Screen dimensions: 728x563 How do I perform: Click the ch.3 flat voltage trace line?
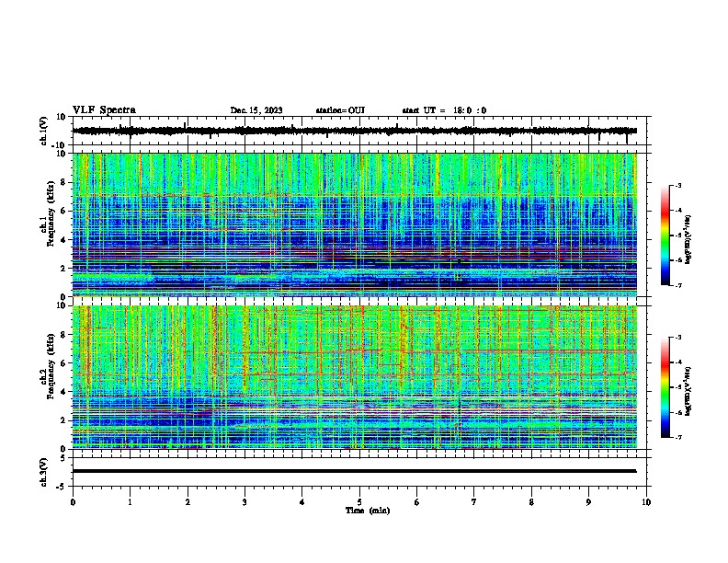(355, 471)
